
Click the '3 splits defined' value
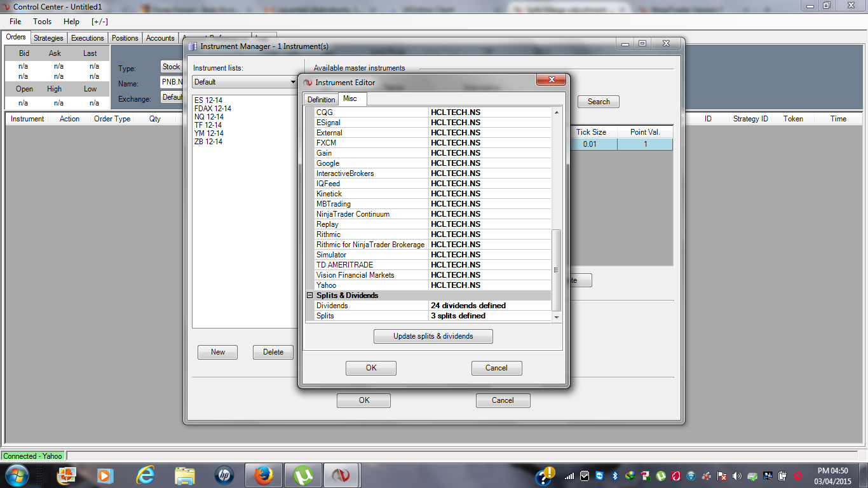[458, 316]
